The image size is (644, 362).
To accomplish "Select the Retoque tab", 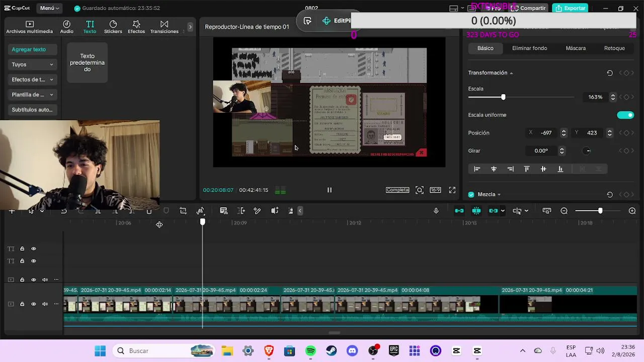I will 614,48.
